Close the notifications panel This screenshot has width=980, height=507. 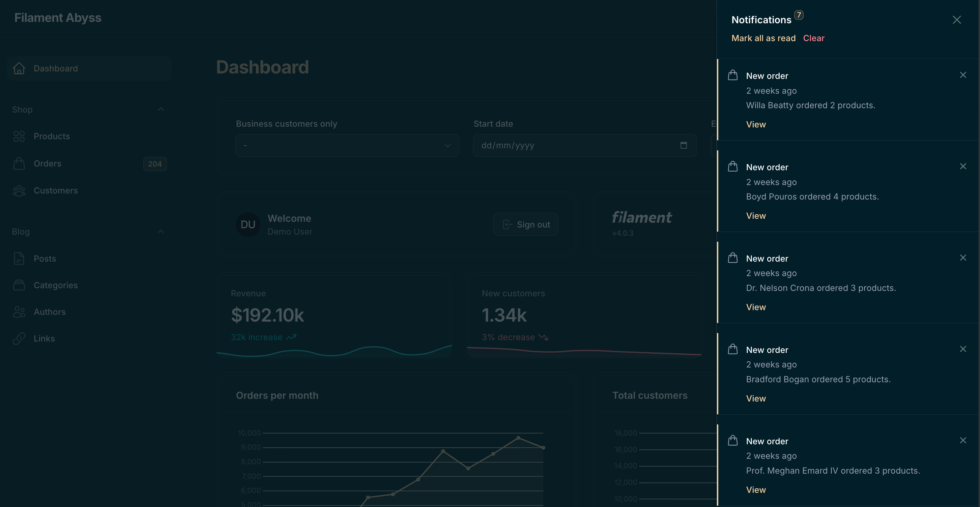point(956,20)
